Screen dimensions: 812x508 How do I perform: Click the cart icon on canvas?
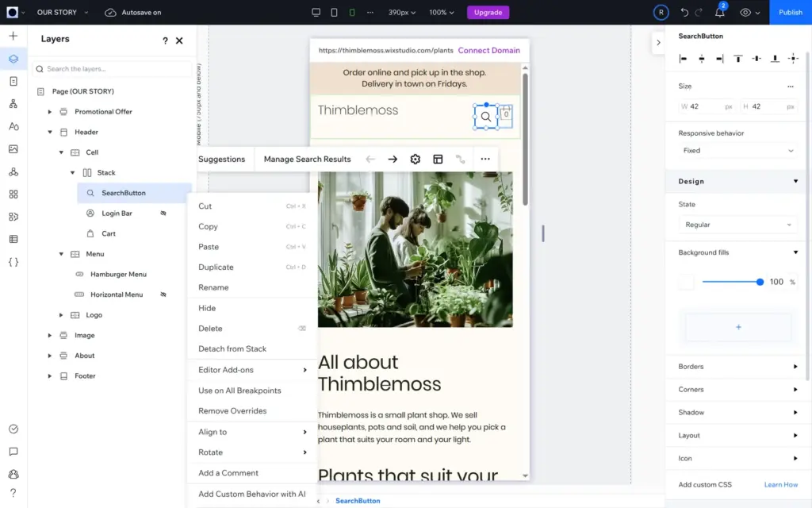click(x=506, y=115)
